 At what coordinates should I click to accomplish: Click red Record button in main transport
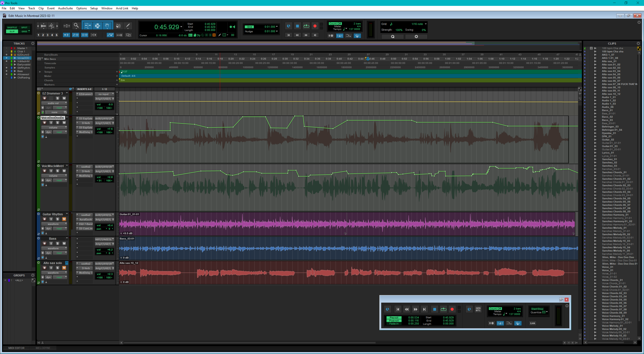[x=315, y=26]
